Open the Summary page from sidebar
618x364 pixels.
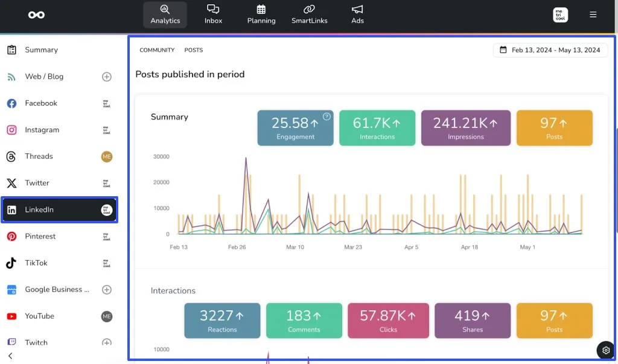[41, 49]
